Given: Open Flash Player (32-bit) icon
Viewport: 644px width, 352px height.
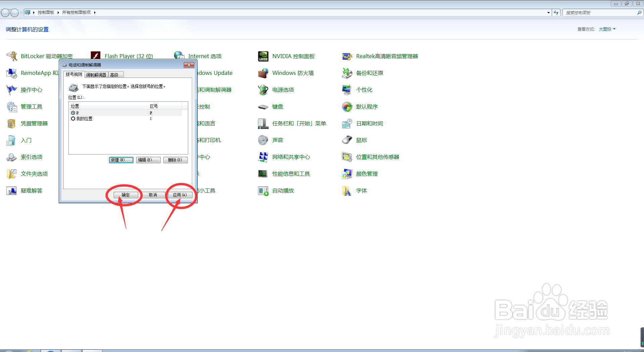Looking at the screenshot, I should (x=96, y=55).
